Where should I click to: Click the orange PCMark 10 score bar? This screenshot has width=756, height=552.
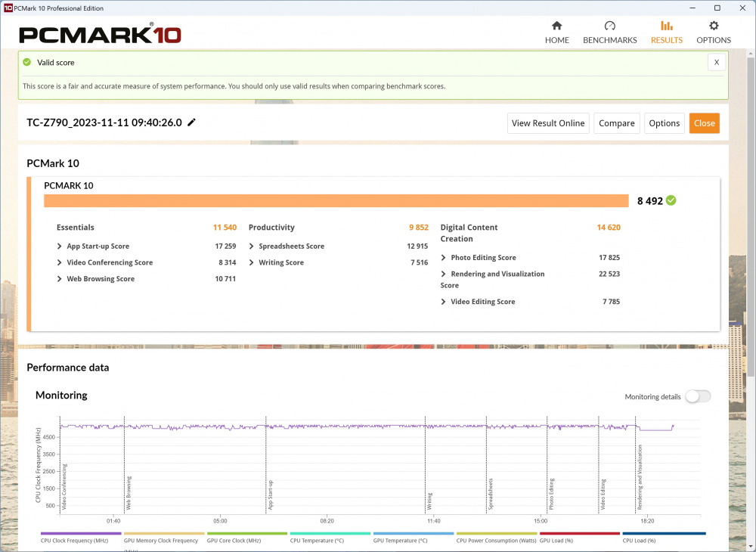pyautogui.click(x=336, y=200)
